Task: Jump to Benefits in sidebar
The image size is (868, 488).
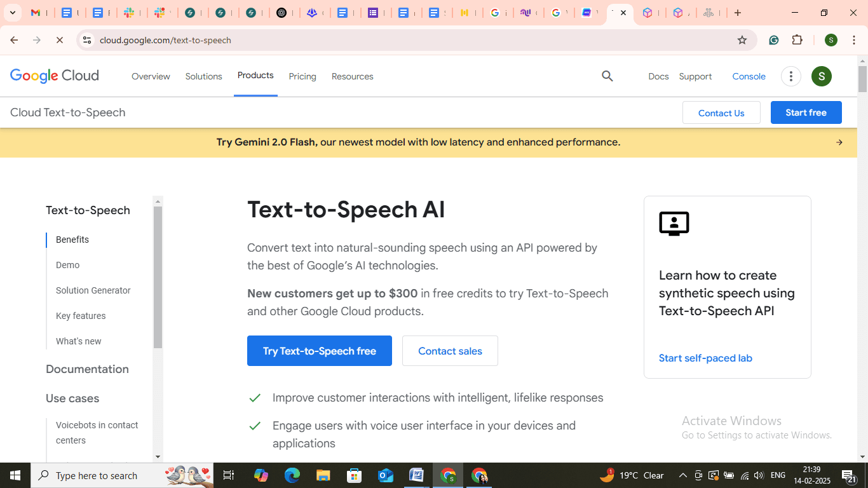Action: coord(72,240)
